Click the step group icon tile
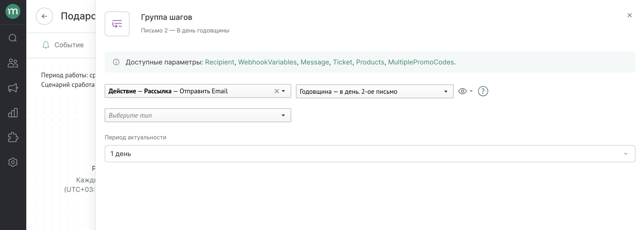644x230 pixels. pos(117,24)
